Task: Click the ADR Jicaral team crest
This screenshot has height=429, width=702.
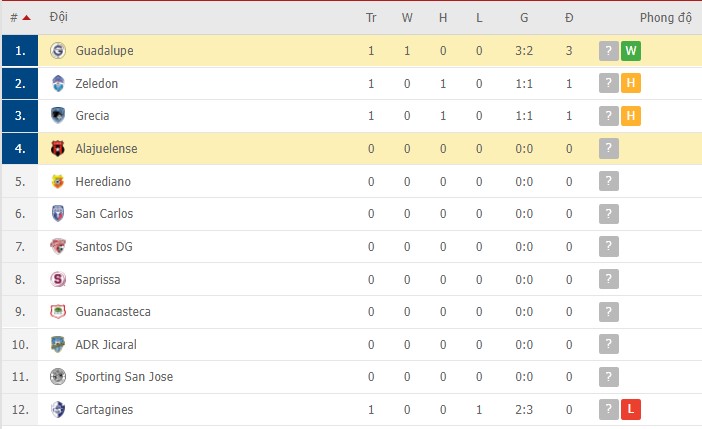Action: (57, 345)
